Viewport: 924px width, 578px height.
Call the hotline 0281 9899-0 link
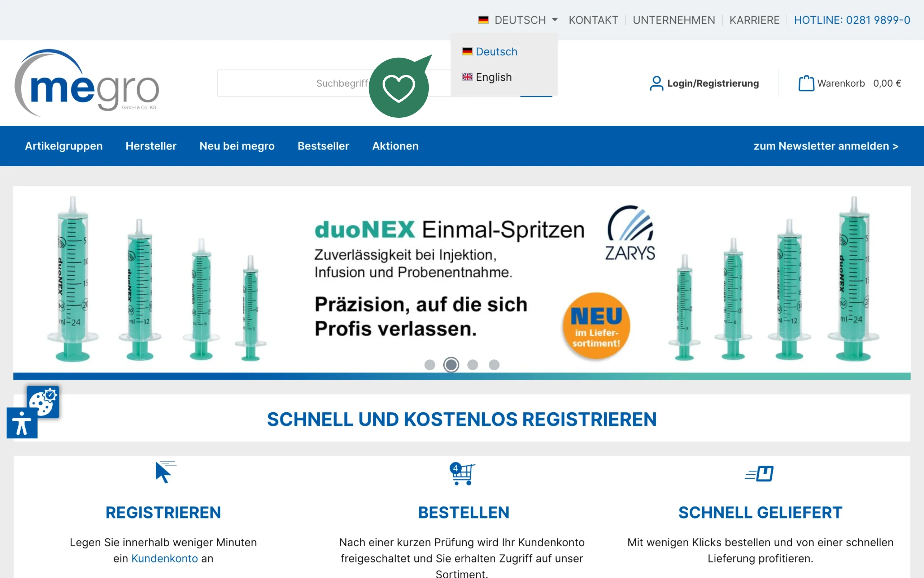[852, 20]
